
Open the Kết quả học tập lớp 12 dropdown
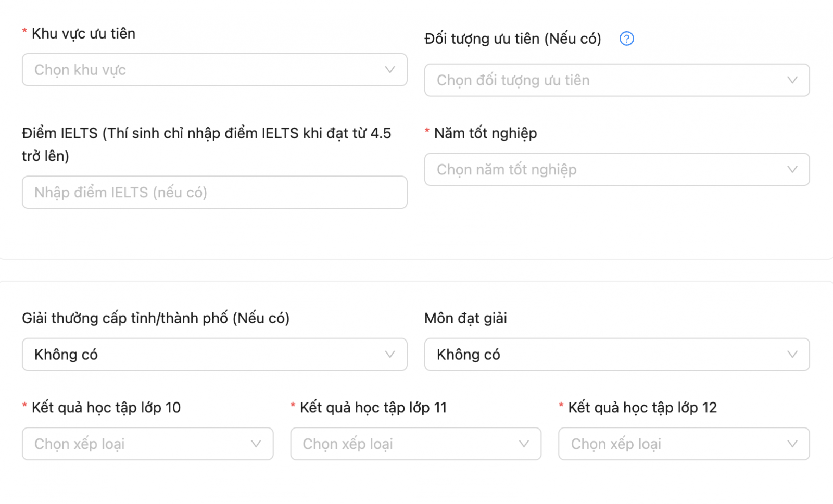pos(677,444)
